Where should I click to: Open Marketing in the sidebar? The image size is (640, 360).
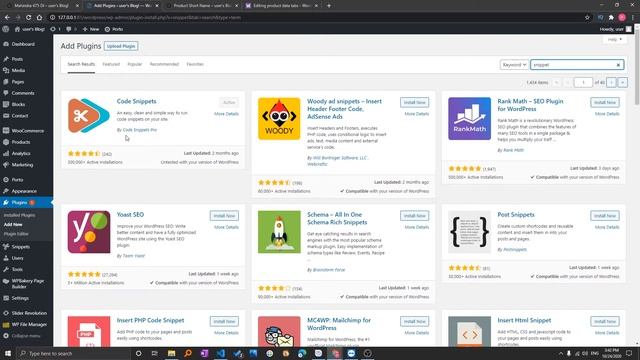pyautogui.click(x=22, y=165)
